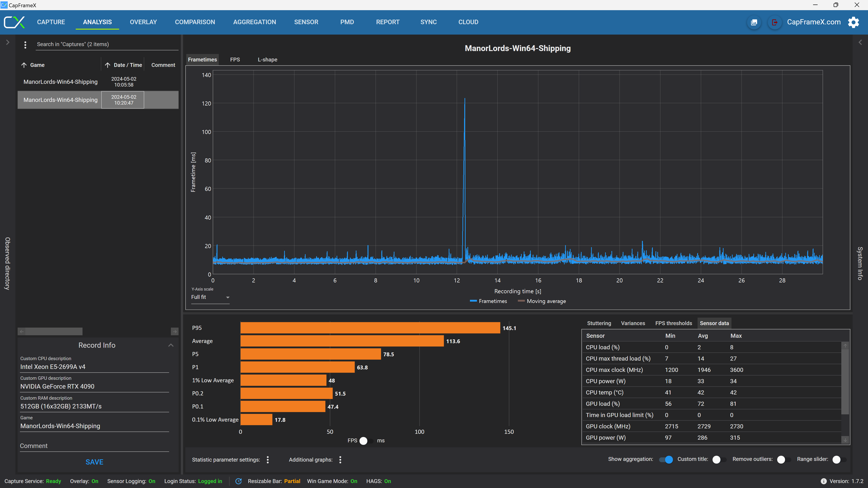Open statistic parameter settings three-dot menu
Screen dimensions: 868x488
tap(268, 460)
